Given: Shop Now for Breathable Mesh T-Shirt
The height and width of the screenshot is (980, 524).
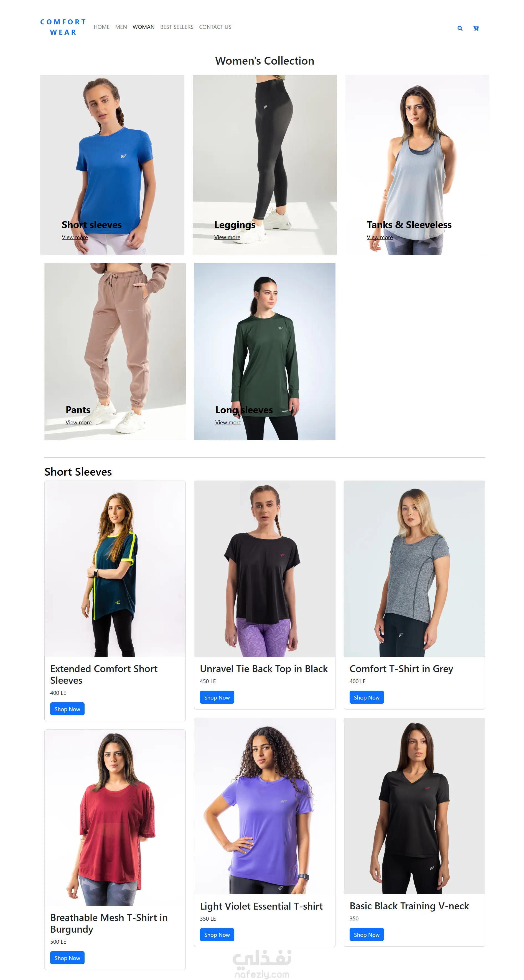Looking at the screenshot, I should pyautogui.click(x=67, y=958).
